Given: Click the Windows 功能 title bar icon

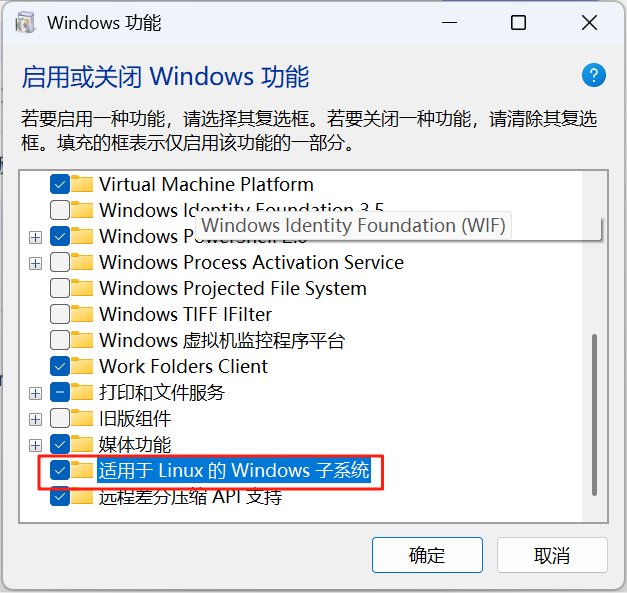Looking at the screenshot, I should pos(26,22).
